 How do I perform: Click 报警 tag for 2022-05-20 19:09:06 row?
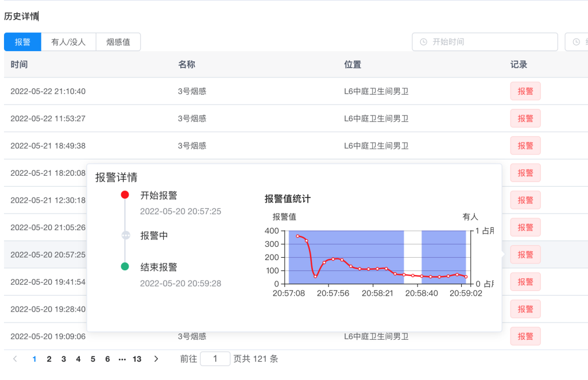525,336
